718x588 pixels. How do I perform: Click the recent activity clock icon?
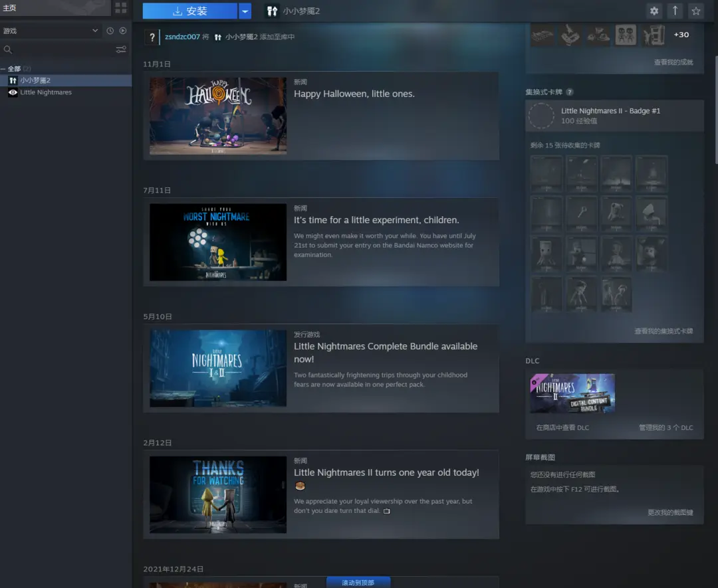point(110,31)
